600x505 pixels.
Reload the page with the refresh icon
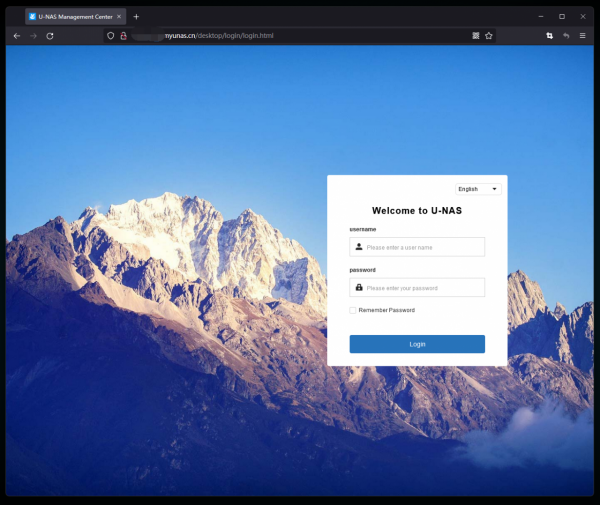tap(50, 36)
